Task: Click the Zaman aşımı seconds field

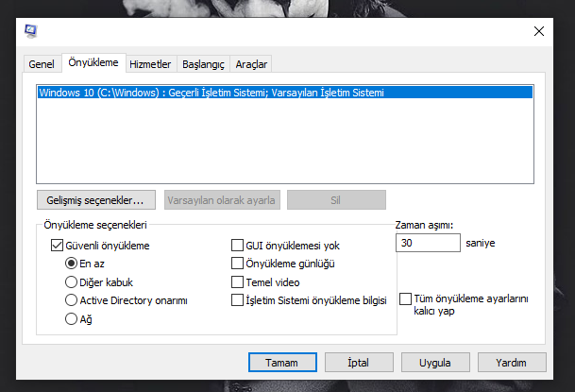Action: click(x=428, y=243)
